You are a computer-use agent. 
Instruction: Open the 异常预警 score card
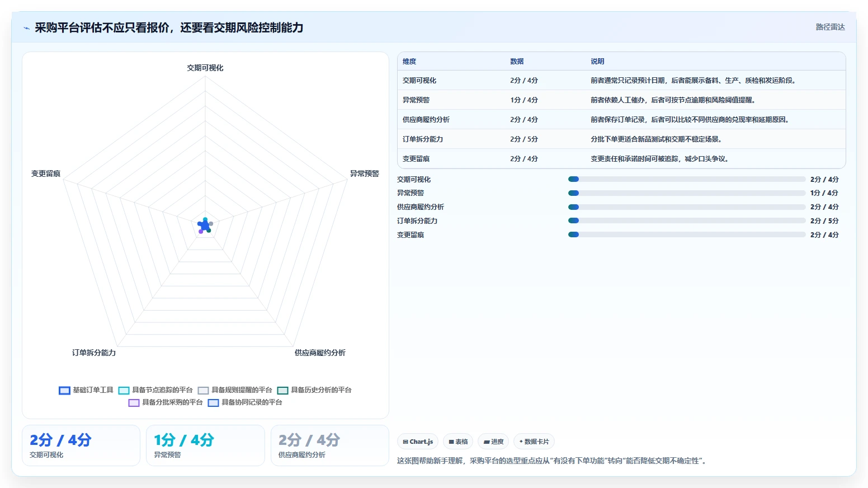click(x=205, y=445)
